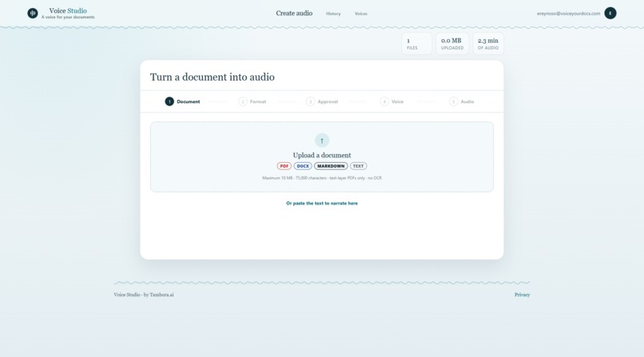Select step 1 Document

[x=182, y=101]
